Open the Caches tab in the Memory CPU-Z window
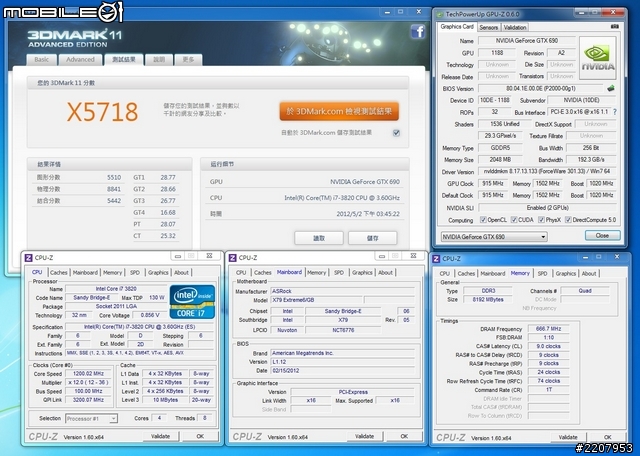Screen dimensions: 640x456 pyautogui.click(x=466, y=274)
